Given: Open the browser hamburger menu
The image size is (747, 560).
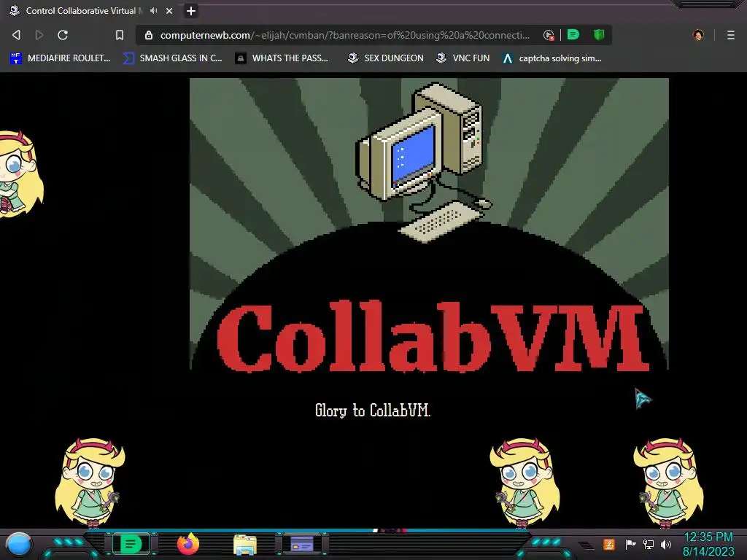Looking at the screenshot, I should (x=730, y=35).
